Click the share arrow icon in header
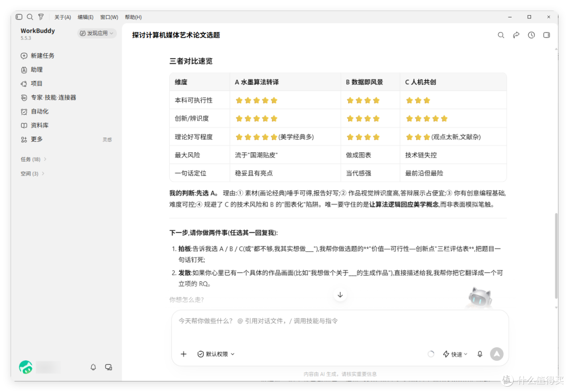Screen dimensions: 569x392 516,35
